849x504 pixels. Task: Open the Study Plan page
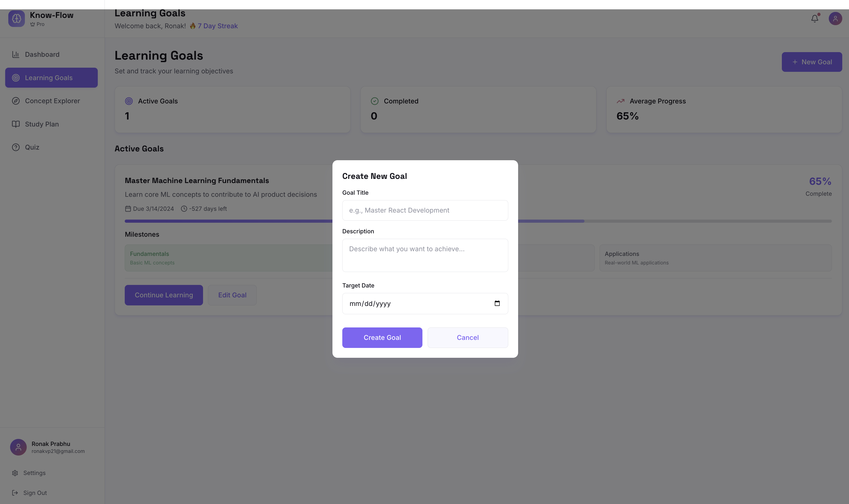pos(42,124)
